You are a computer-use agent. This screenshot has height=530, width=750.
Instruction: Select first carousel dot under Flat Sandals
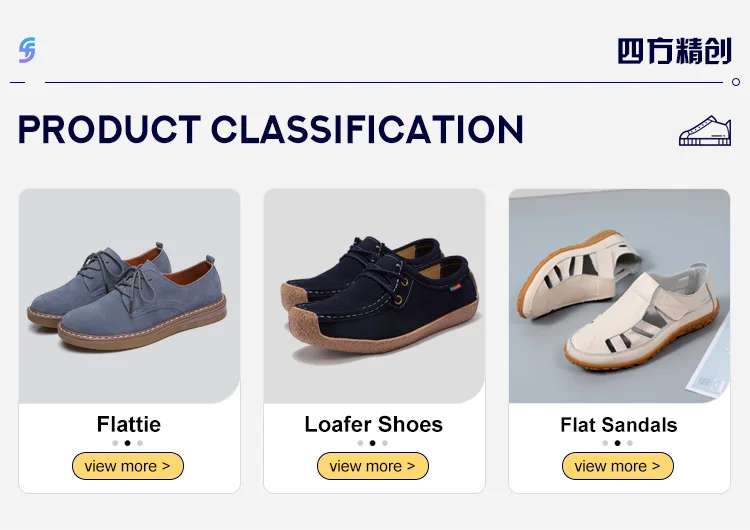click(605, 443)
